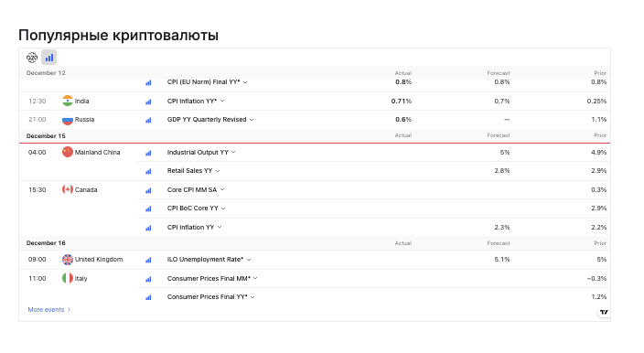The image size is (644, 353).
Task: Expand ILO Unemployment Rate details
Action: 249,260
